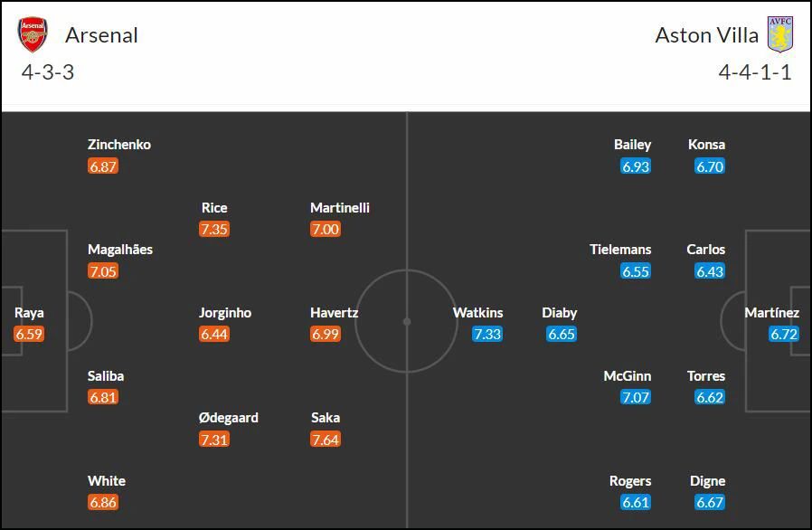The height and width of the screenshot is (530, 812).
Task: Click Rice's 7.35 rating badge
Action: click(x=214, y=229)
